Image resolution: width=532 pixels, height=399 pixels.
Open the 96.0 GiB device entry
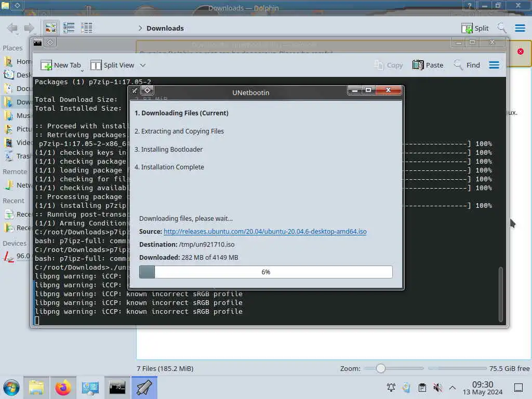(17, 256)
